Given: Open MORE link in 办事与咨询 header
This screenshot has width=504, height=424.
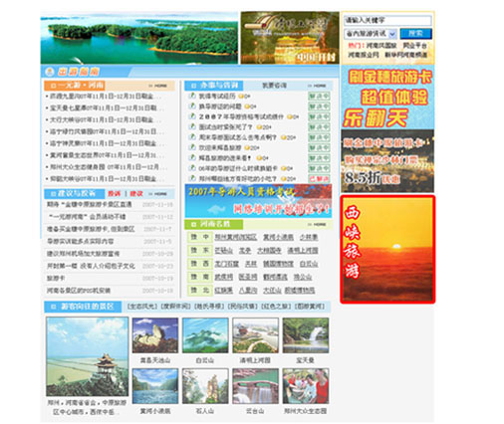Looking at the screenshot, I should pyautogui.click(x=317, y=86).
